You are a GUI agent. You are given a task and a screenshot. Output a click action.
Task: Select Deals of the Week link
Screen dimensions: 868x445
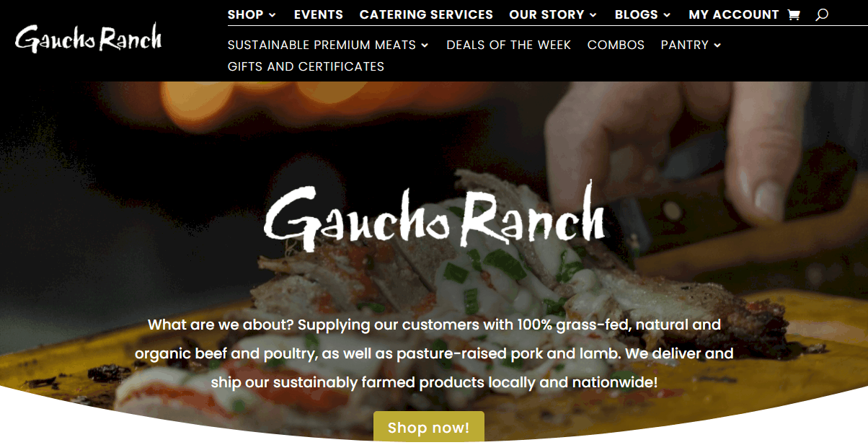(508, 45)
